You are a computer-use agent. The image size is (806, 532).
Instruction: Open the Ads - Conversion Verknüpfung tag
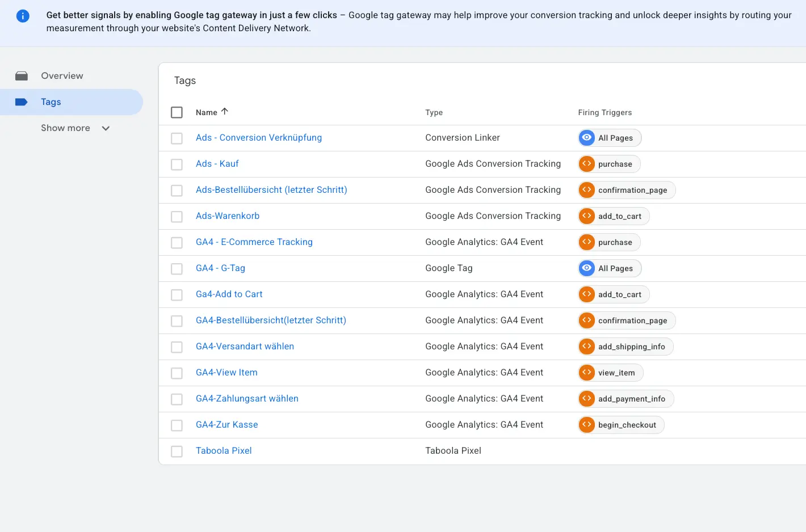point(259,138)
